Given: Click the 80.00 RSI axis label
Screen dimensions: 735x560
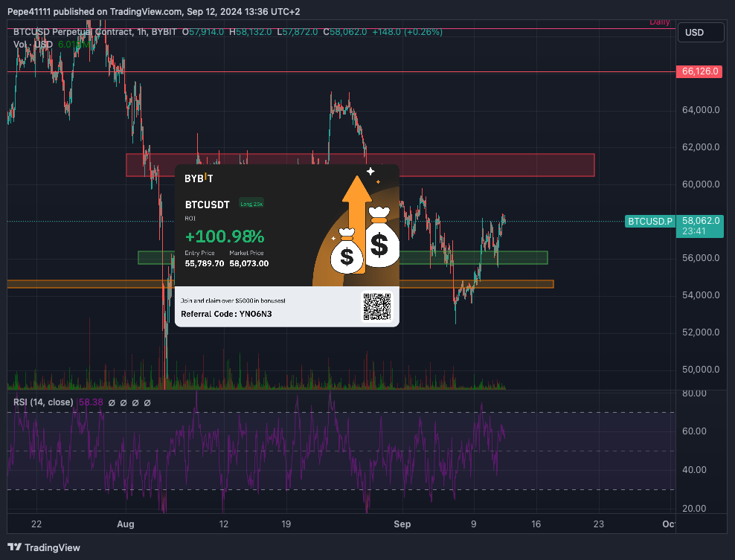Looking at the screenshot, I should pyautogui.click(x=694, y=393).
